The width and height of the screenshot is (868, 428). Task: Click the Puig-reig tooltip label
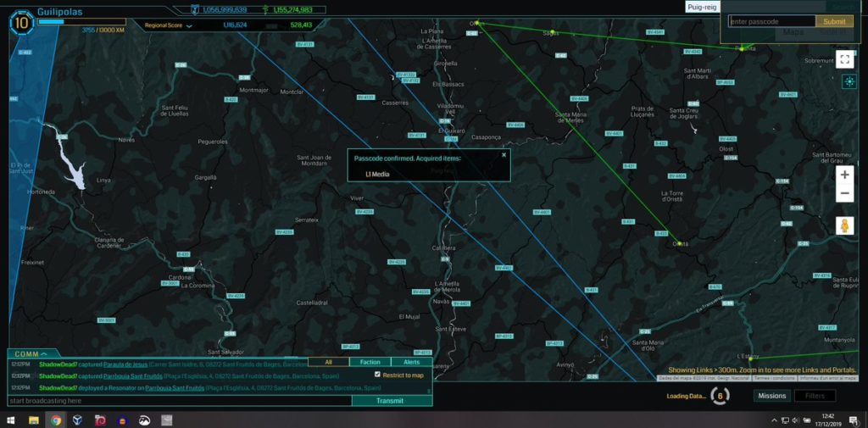tap(703, 7)
